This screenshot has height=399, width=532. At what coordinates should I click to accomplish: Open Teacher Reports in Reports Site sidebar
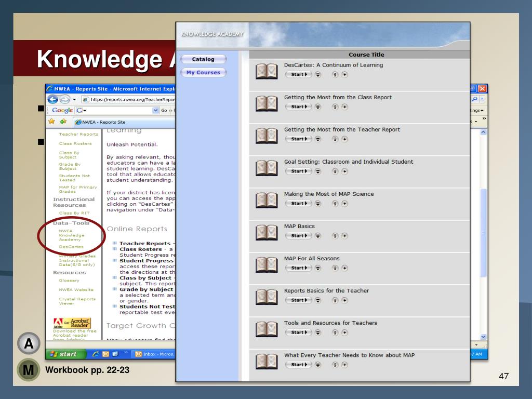pyautogui.click(x=78, y=135)
